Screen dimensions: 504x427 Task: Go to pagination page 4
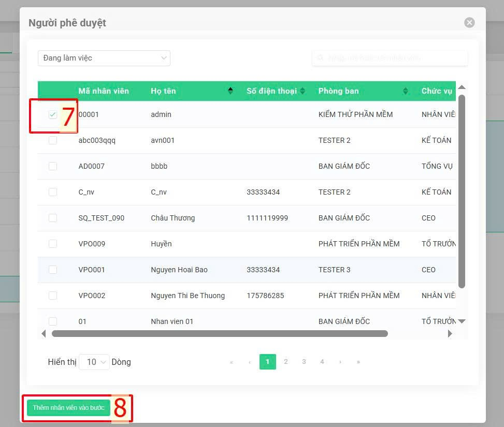click(x=322, y=362)
